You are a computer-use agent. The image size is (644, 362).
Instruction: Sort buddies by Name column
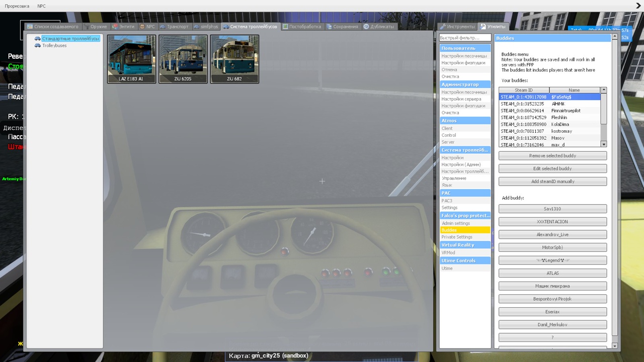575,90
